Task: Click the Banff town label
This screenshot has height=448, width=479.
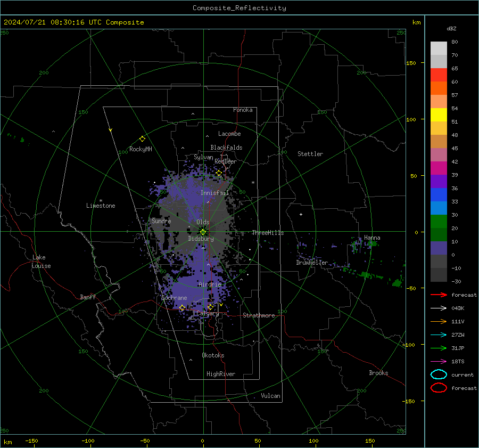Action: pos(88,297)
